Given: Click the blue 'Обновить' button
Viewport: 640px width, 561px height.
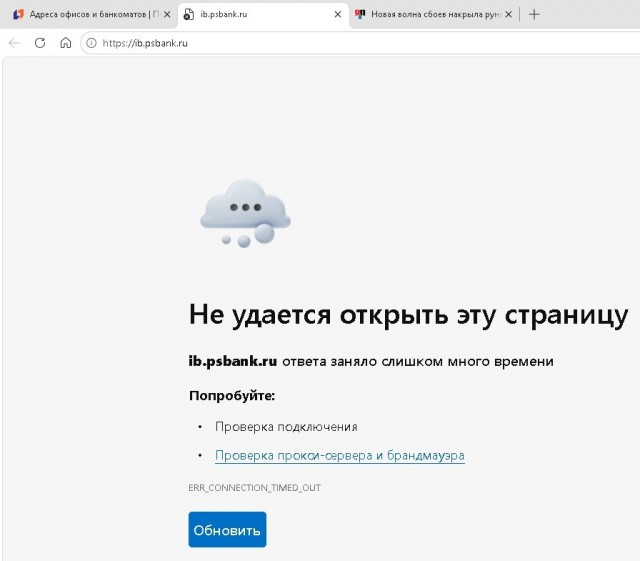Looking at the screenshot, I should (227, 529).
